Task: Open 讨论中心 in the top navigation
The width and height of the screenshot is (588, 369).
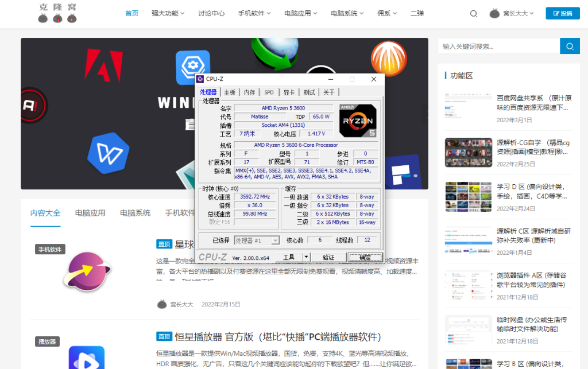Action: tap(211, 13)
